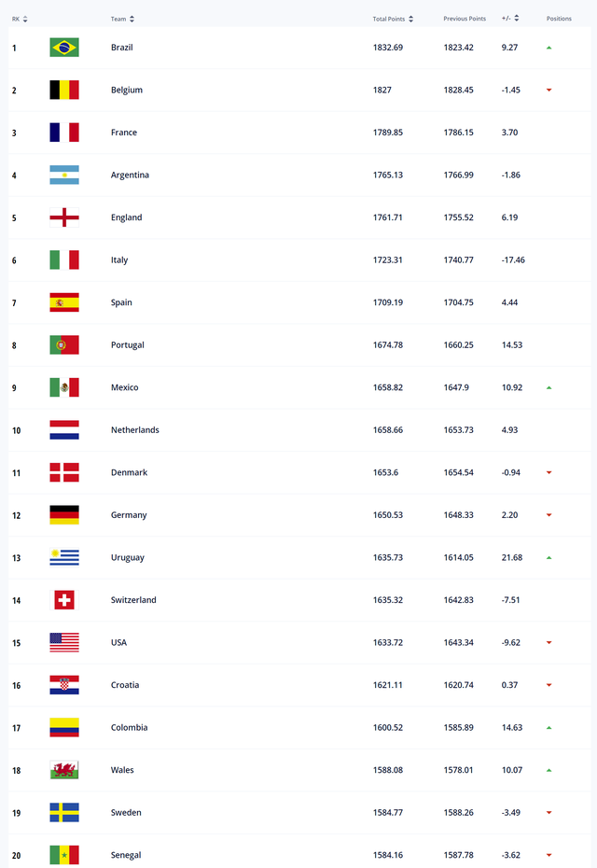Screen dimensions: 597x868
Task: Sort by Total Points arrows
Action: (x=410, y=19)
